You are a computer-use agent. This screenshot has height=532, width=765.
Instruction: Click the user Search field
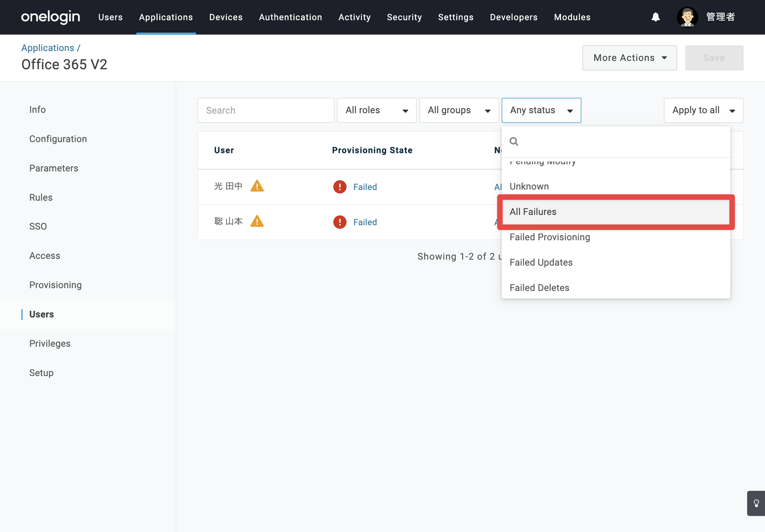[266, 110]
